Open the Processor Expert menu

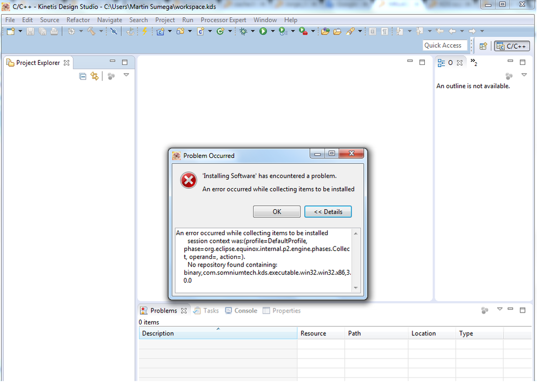click(x=223, y=20)
